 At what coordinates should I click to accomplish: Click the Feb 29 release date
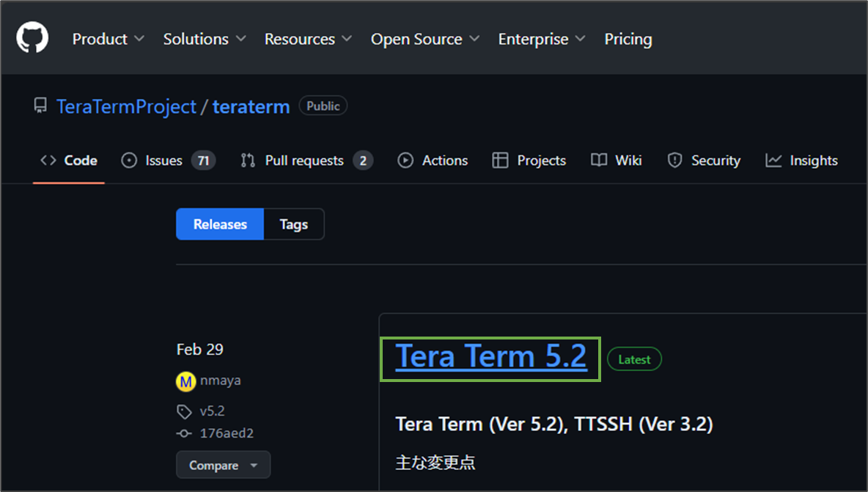pyautogui.click(x=200, y=349)
